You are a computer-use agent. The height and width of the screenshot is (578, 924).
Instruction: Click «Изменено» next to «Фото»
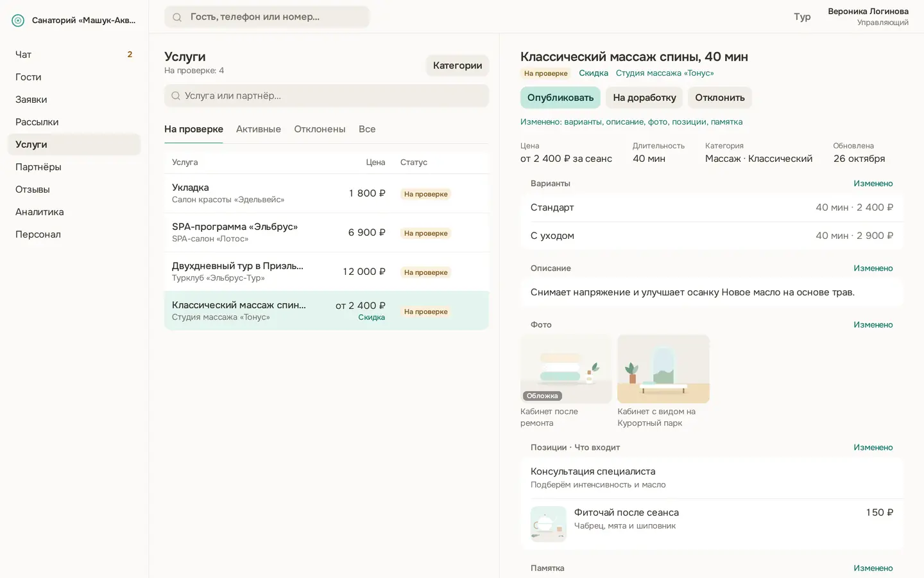tap(873, 325)
